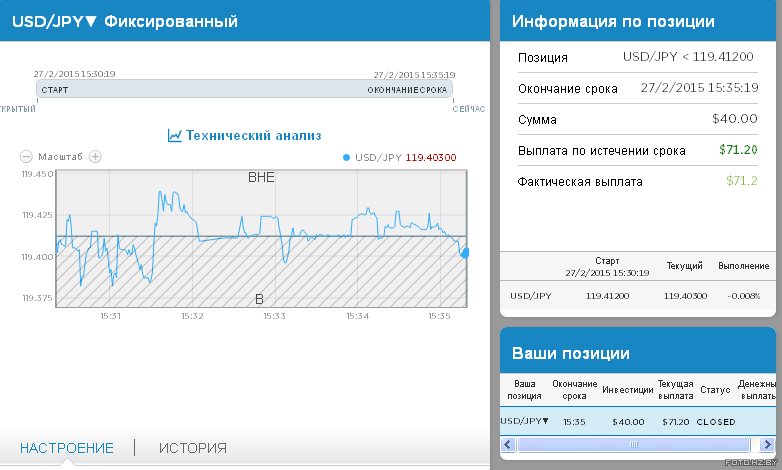Click Выполнение -0.008% cell

(744, 296)
